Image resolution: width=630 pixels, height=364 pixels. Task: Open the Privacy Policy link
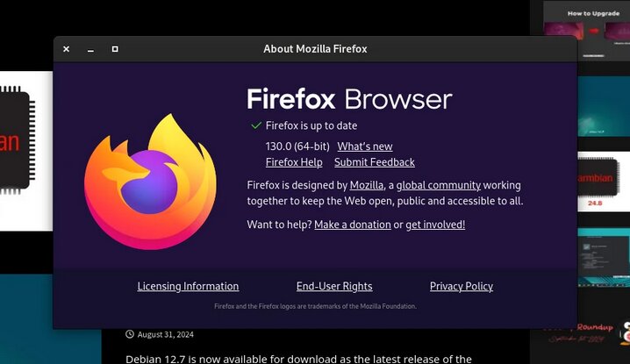pyautogui.click(x=462, y=286)
